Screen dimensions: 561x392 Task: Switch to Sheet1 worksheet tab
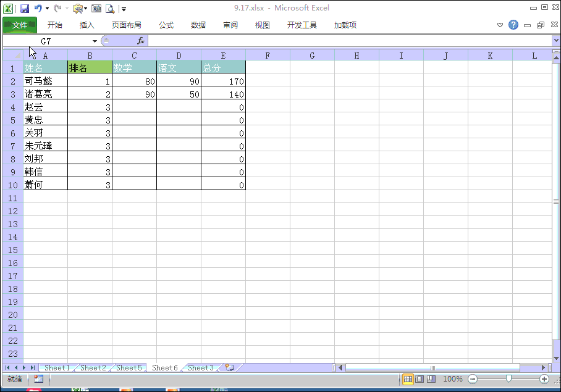click(57, 368)
